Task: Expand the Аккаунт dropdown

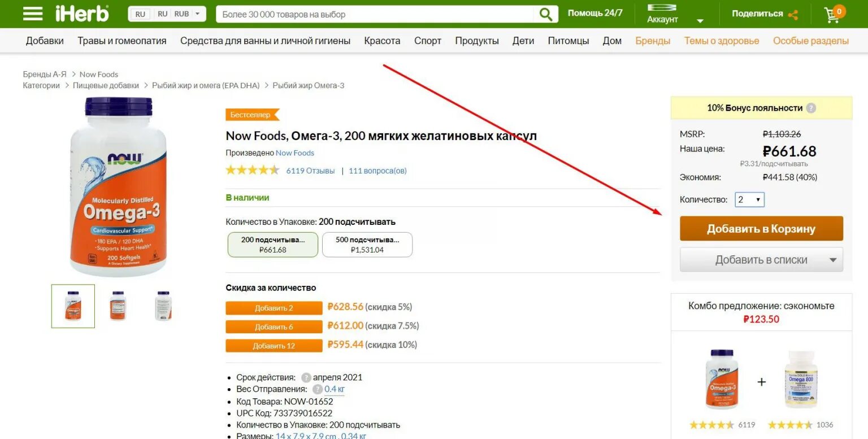Action: point(700,21)
